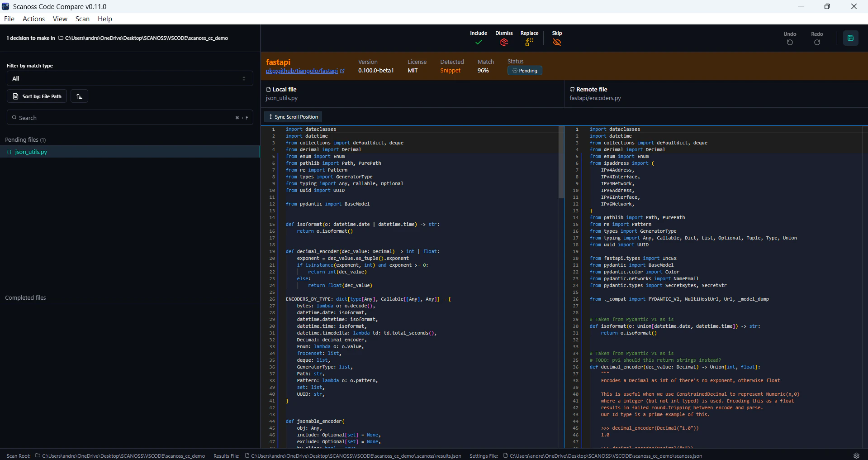Open the Sort by: File Path selector
868x460 pixels.
pos(37,96)
